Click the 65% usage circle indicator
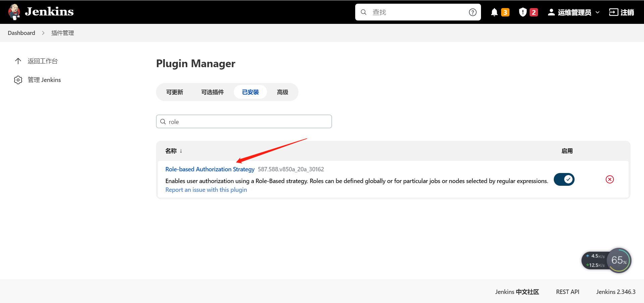644x303 pixels. tap(619, 260)
